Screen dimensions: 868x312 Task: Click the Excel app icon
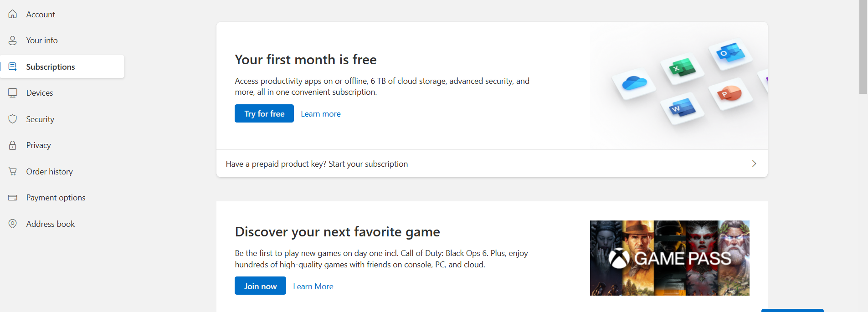tap(682, 68)
